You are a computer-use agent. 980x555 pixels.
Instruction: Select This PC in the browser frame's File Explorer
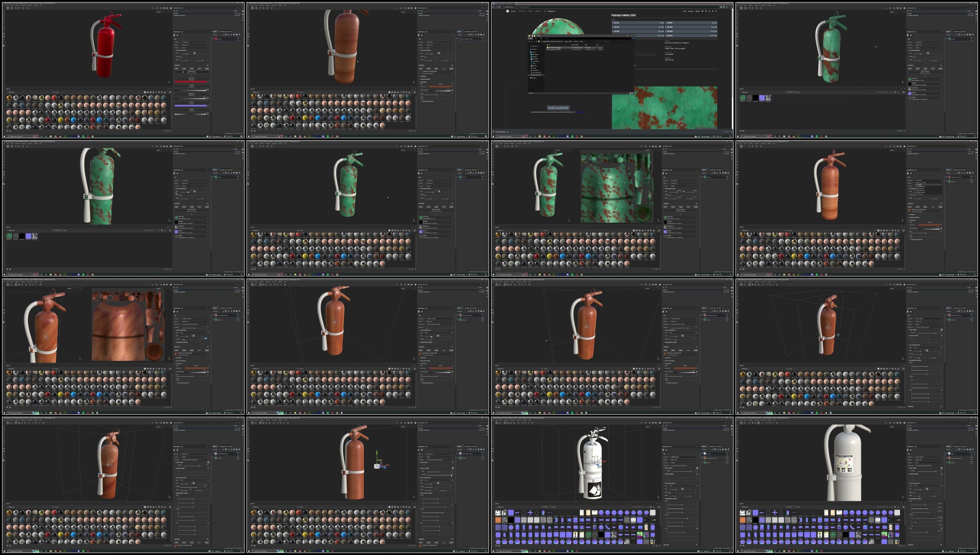coord(534,52)
